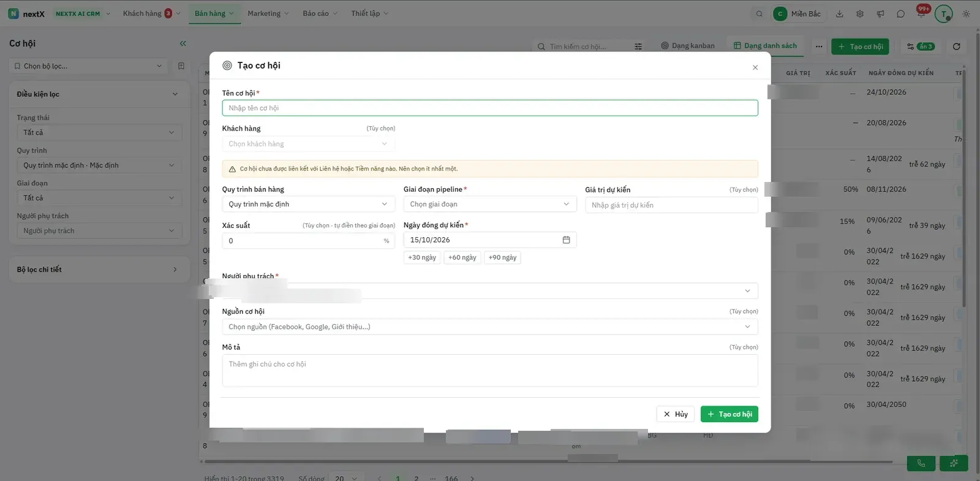Submit with the dialog's Tạo cơ hội button
980x481 pixels.
[x=729, y=414]
